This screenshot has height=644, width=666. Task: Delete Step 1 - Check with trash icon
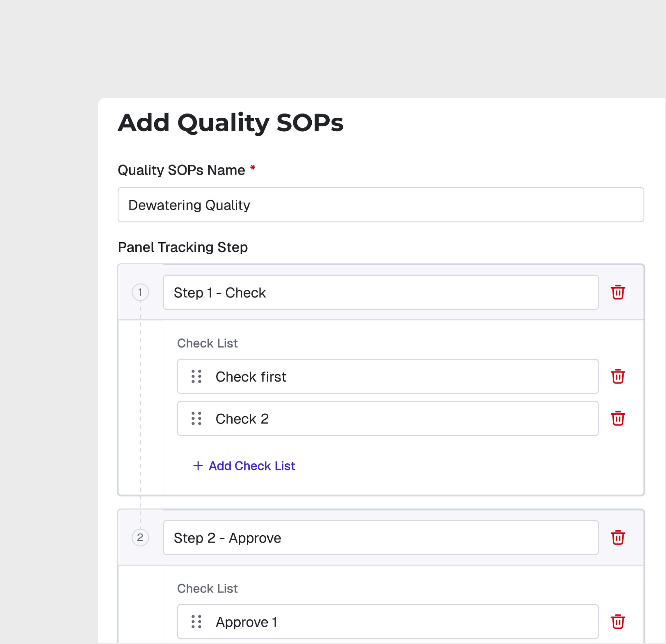click(x=618, y=292)
